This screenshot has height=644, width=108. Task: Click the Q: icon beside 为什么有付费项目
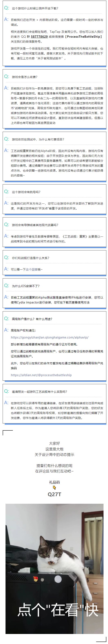(x=7, y=139)
